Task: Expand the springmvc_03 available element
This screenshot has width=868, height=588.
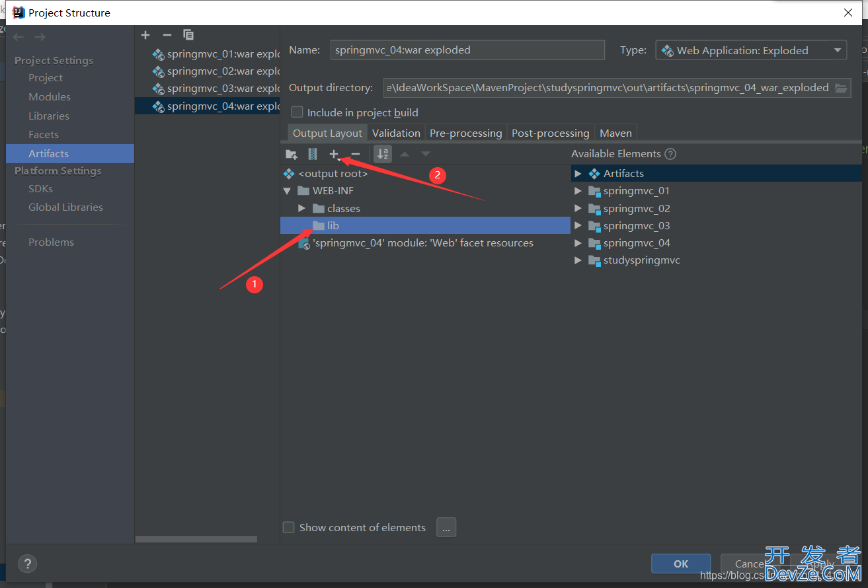Action: click(578, 225)
